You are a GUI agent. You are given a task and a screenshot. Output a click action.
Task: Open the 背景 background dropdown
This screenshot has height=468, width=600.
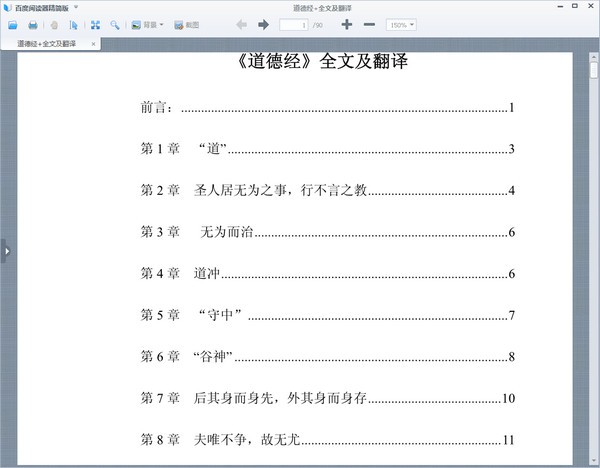point(147,25)
